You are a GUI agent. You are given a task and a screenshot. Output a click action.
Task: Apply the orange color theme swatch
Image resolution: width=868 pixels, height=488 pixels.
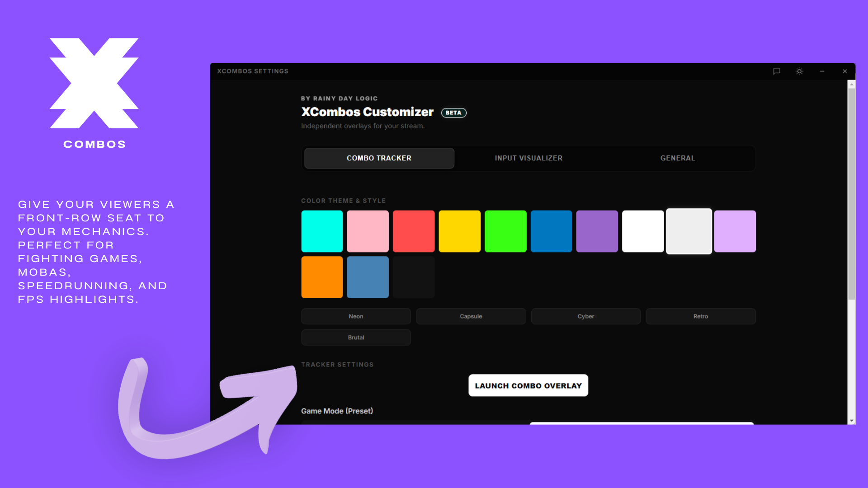click(x=322, y=277)
